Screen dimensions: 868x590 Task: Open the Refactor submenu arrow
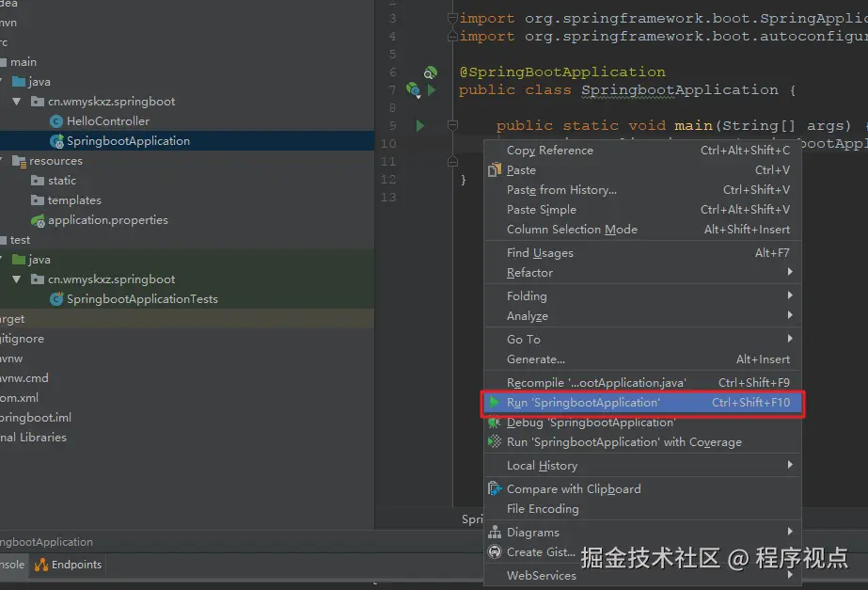[x=790, y=272]
